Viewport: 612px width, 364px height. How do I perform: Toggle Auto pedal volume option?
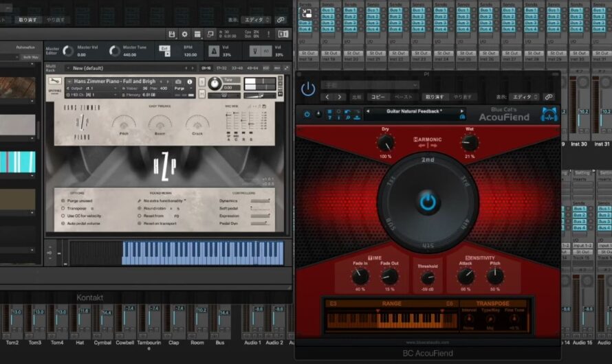coord(63,224)
